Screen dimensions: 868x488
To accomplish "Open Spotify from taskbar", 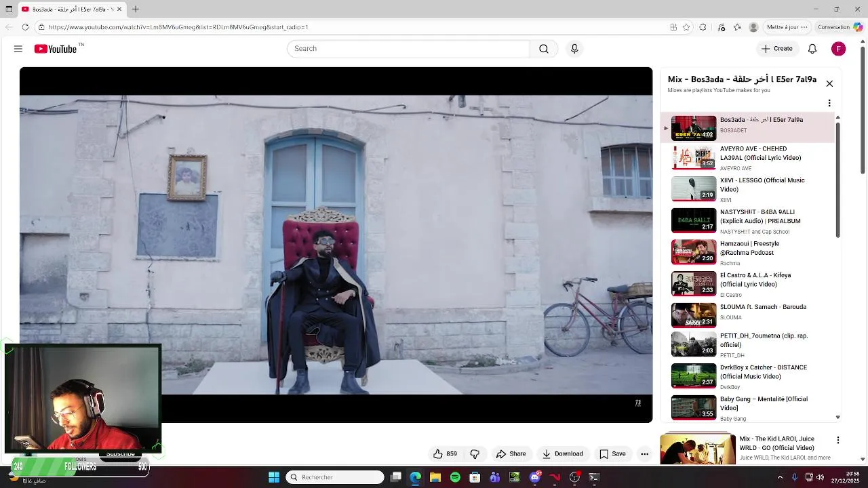I will click(455, 477).
